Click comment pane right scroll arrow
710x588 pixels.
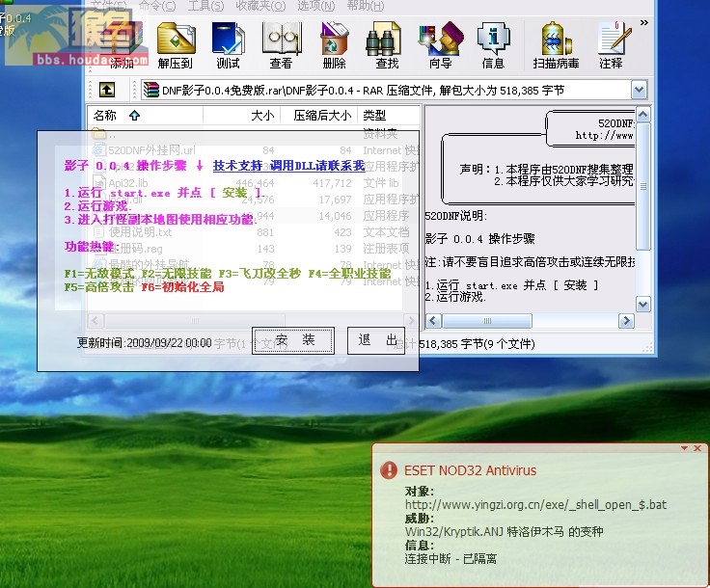626,321
